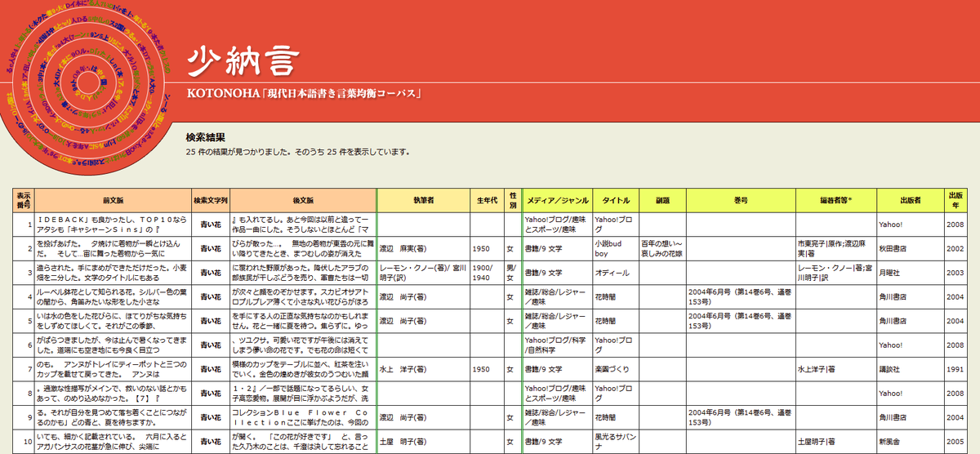
Task: Click the 生年代 column header
Action: click(x=487, y=199)
